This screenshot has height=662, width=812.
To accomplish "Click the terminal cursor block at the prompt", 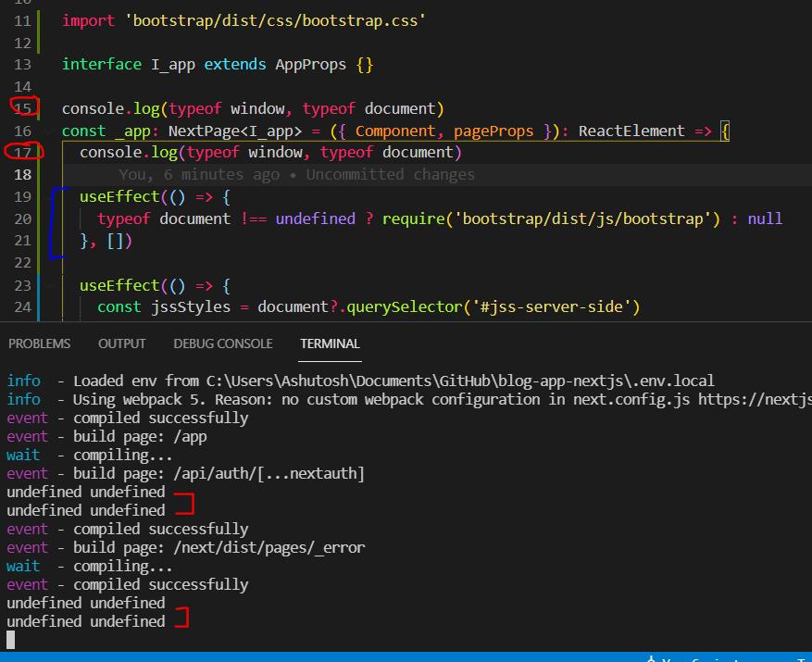I will coord(11,640).
